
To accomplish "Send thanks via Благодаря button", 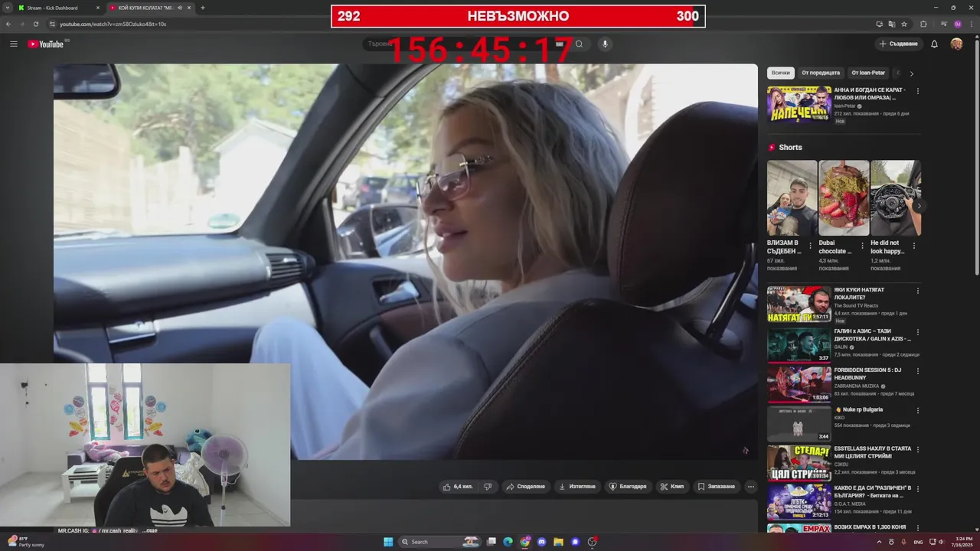I will pyautogui.click(x=627, y=486).
